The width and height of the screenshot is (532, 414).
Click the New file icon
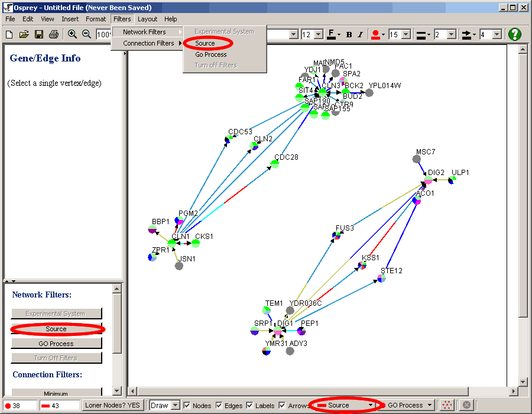point(9,34)
